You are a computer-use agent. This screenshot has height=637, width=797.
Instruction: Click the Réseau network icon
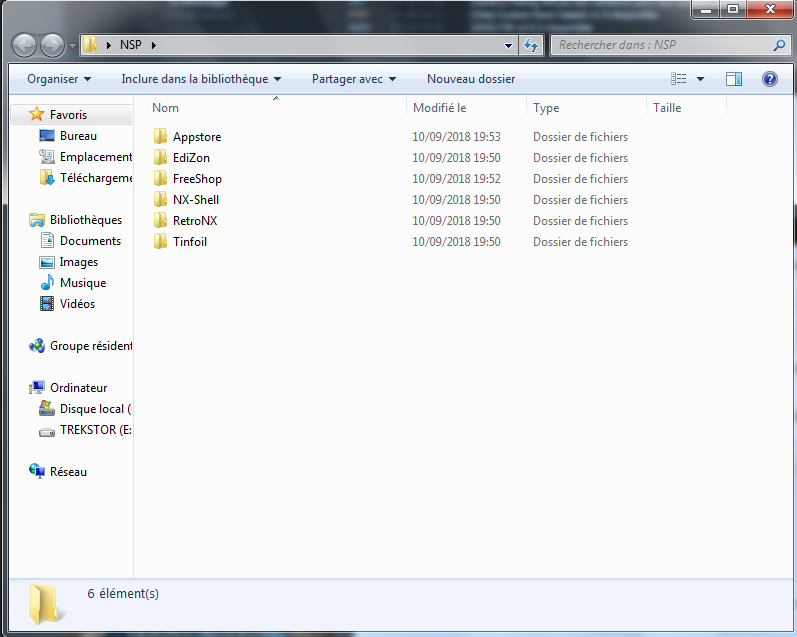[37, 471]
